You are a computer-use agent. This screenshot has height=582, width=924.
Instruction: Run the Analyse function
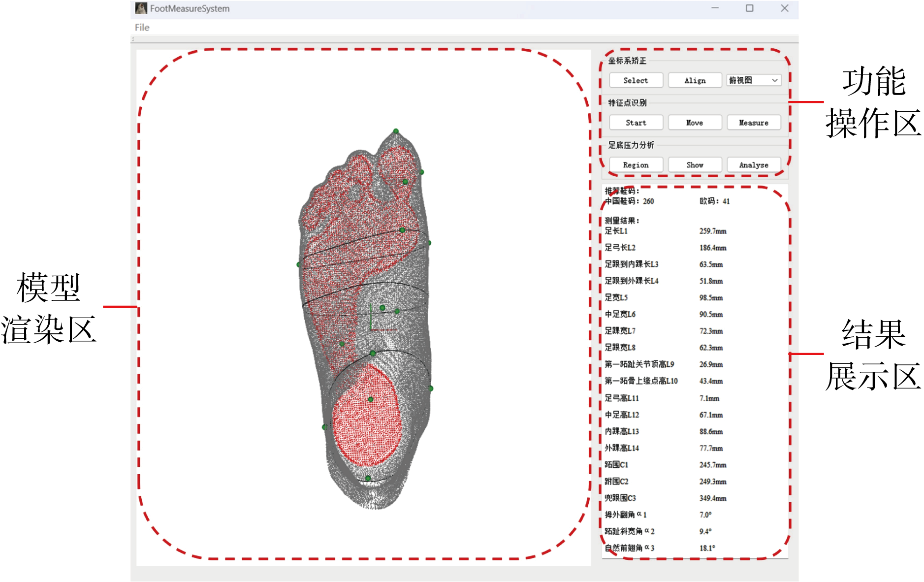pos(753,165)
